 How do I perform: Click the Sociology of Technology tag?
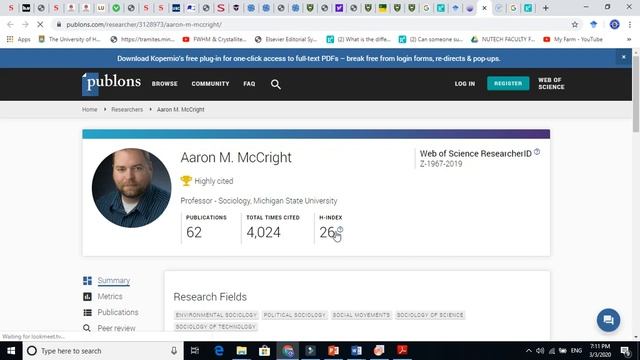(x=215, y=327)
